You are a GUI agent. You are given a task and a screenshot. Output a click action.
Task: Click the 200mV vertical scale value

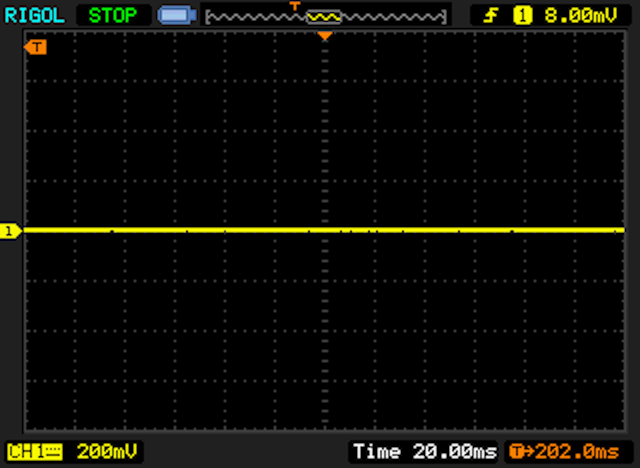[x=107, y=452]
